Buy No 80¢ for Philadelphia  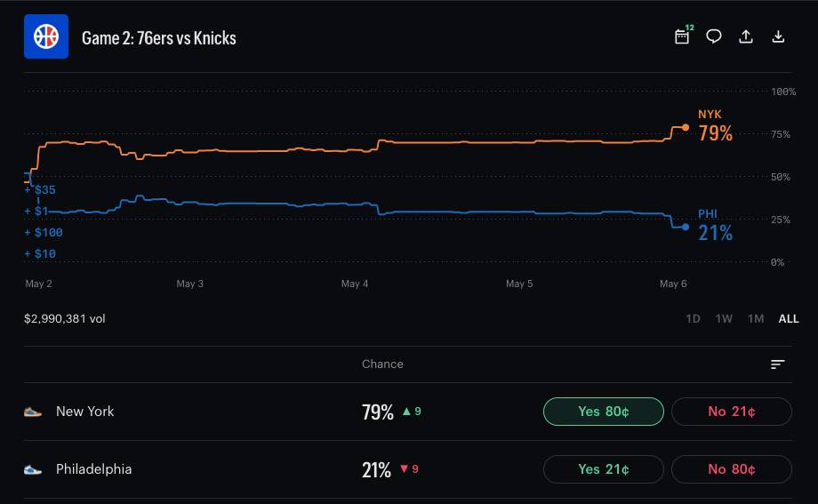pyautogui.click(x=732, y=469)
